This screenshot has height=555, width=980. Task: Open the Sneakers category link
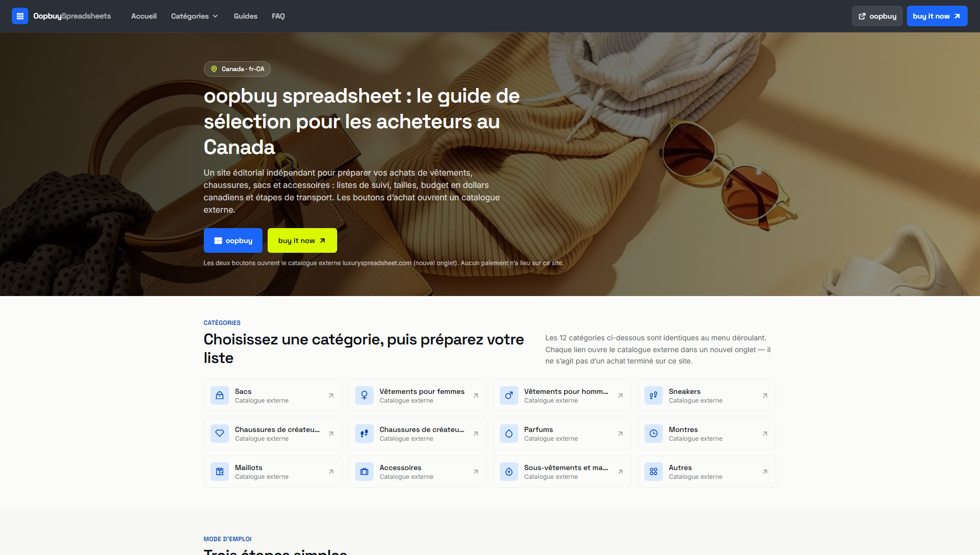tap(707, 395)
